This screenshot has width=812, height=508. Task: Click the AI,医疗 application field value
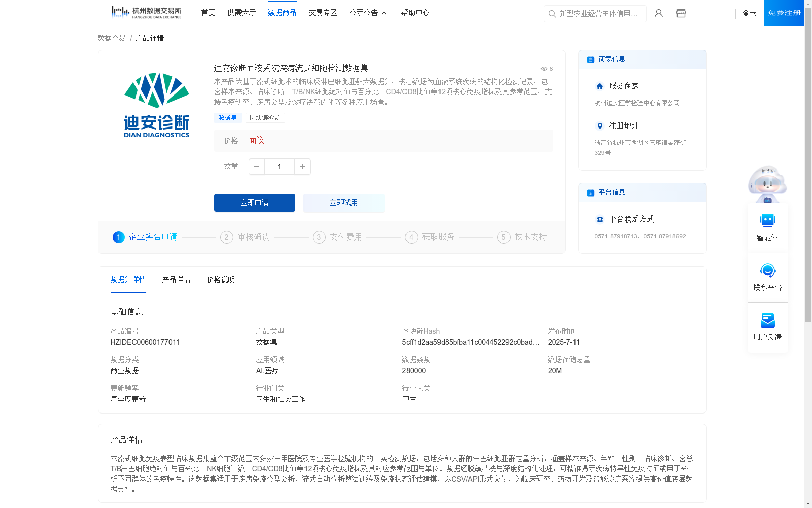tap(267, 371)
